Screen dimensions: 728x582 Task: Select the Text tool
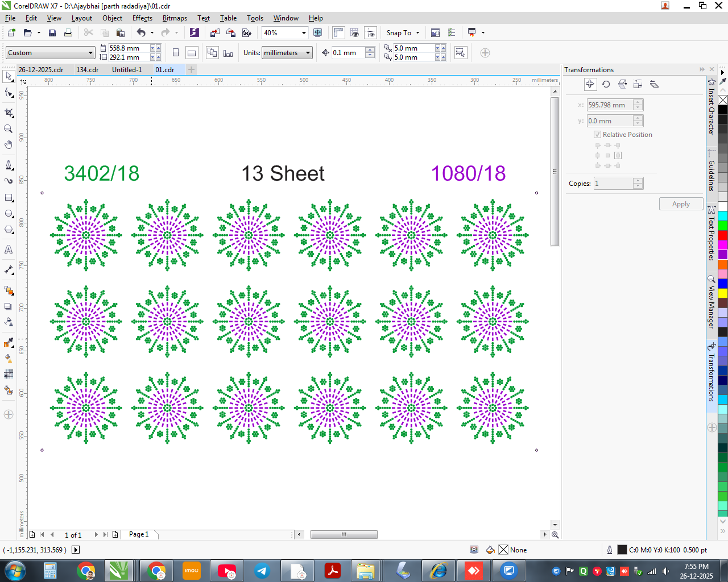(x=9, y=250)
